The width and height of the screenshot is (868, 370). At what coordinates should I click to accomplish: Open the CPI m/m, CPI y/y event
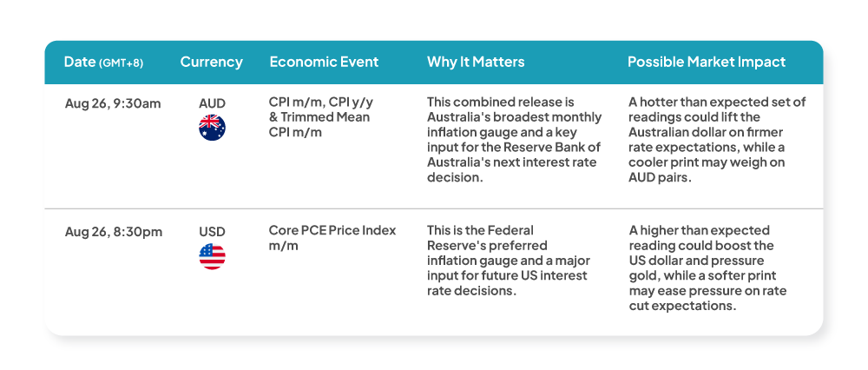click(322, 103)
